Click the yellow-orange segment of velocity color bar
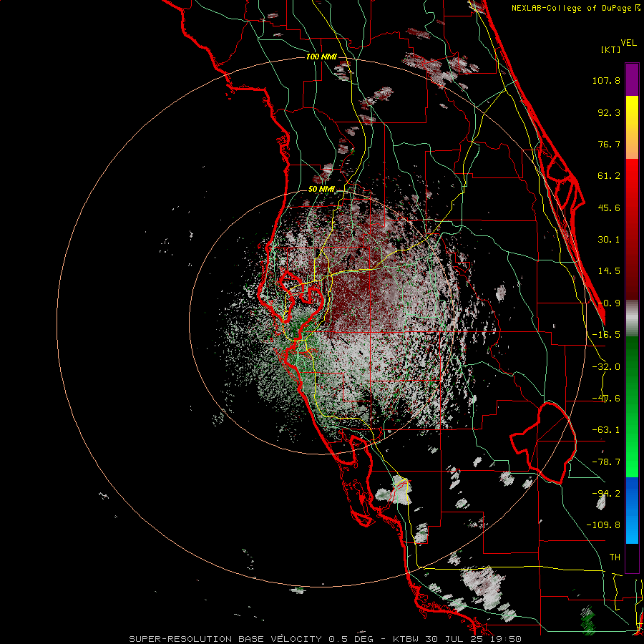 pyautogui.click(x=632, y=127)
